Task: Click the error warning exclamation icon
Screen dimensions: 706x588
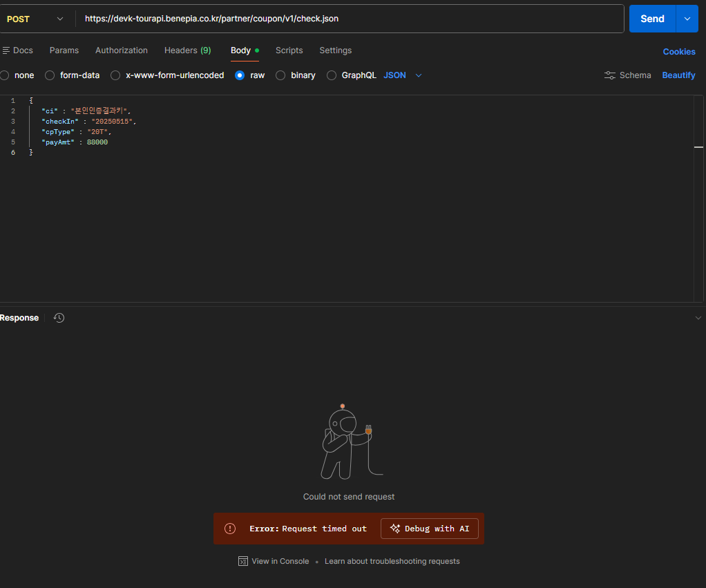Action: (230, 529)
